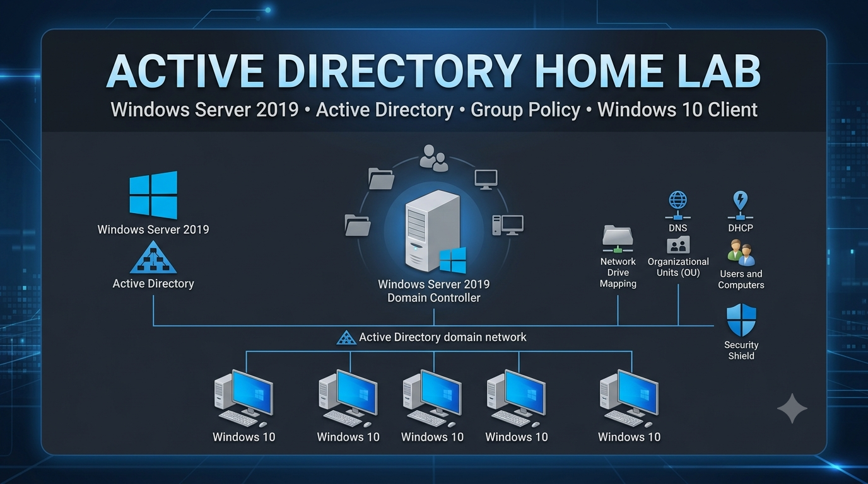Select the leftmost Windows 10 computer icon

[x=243, y=398]
